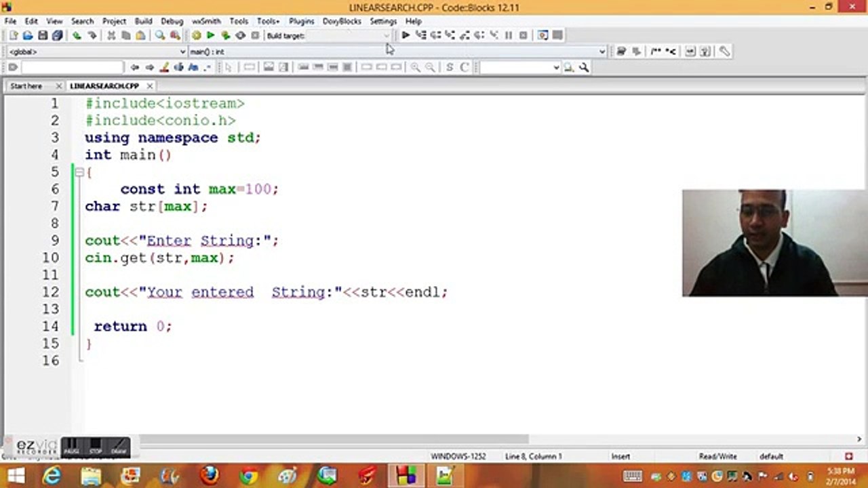Open the search text combo box dropdown
Image resolution: width=868 pixels, height=488 pixels.
coord(556,67)
